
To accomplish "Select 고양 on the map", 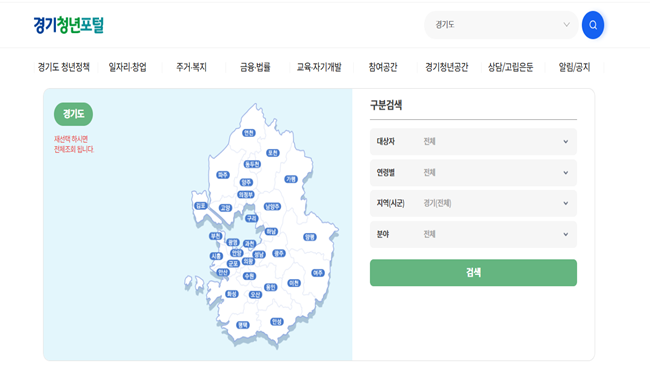I will click(226, 208).
